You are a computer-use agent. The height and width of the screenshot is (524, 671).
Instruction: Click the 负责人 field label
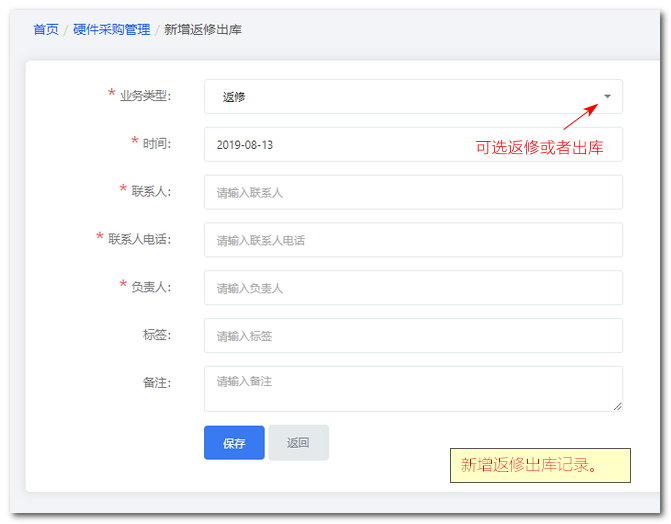(x=151, y=287)
